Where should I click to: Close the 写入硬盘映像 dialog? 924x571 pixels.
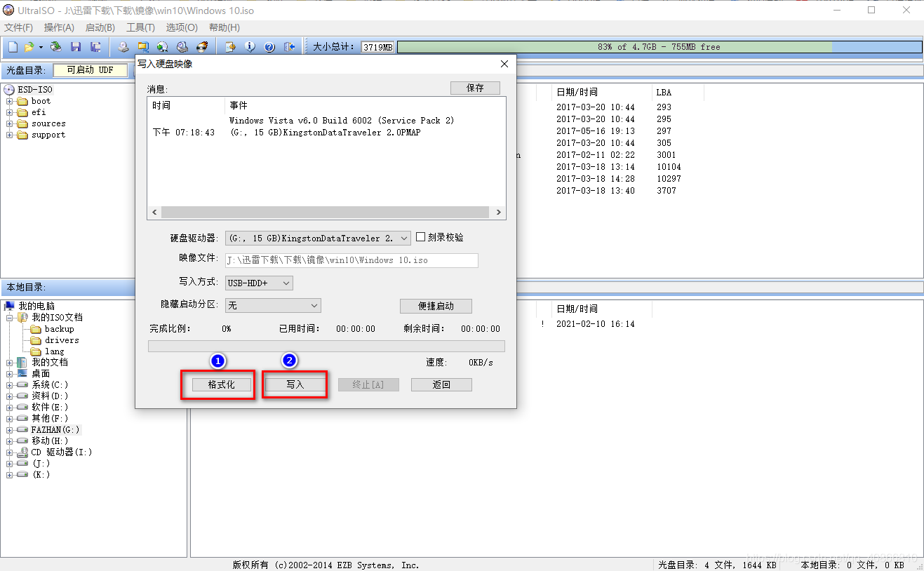504,64
